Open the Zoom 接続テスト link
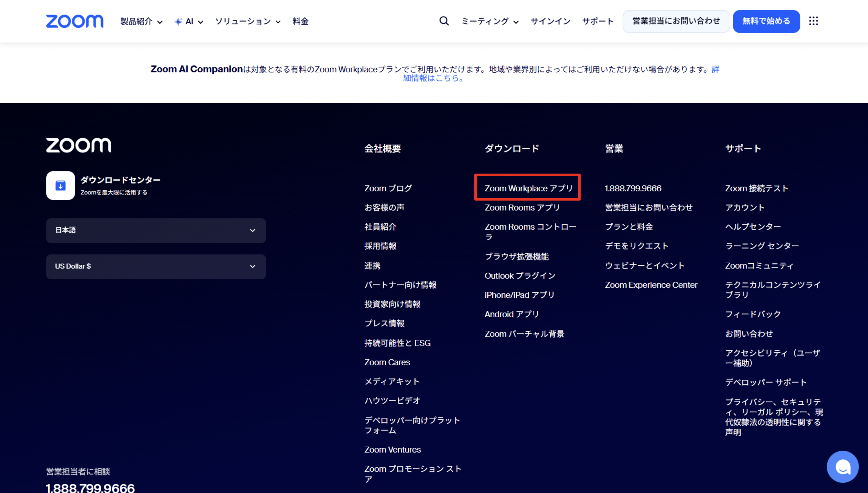 [x=756, y=188]
